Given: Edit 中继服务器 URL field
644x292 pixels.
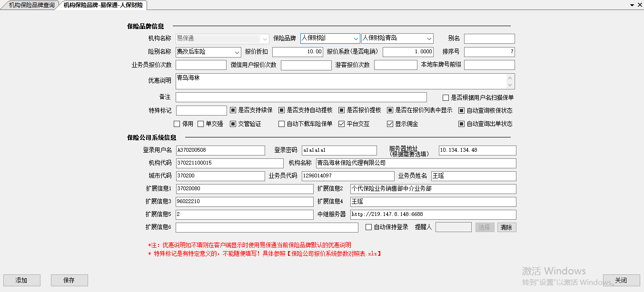Looking at the screenshot, I should click(x=433, y=214).
